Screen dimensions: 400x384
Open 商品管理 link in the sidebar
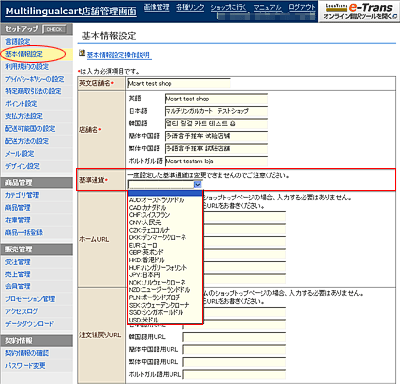pos(18,208)
